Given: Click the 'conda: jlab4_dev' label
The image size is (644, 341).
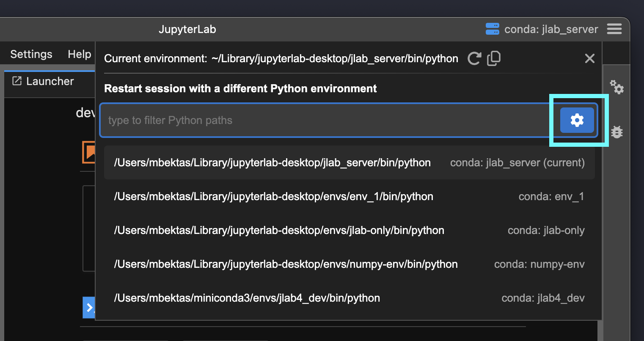Looking at the screenshot, I should click(543, 298).
